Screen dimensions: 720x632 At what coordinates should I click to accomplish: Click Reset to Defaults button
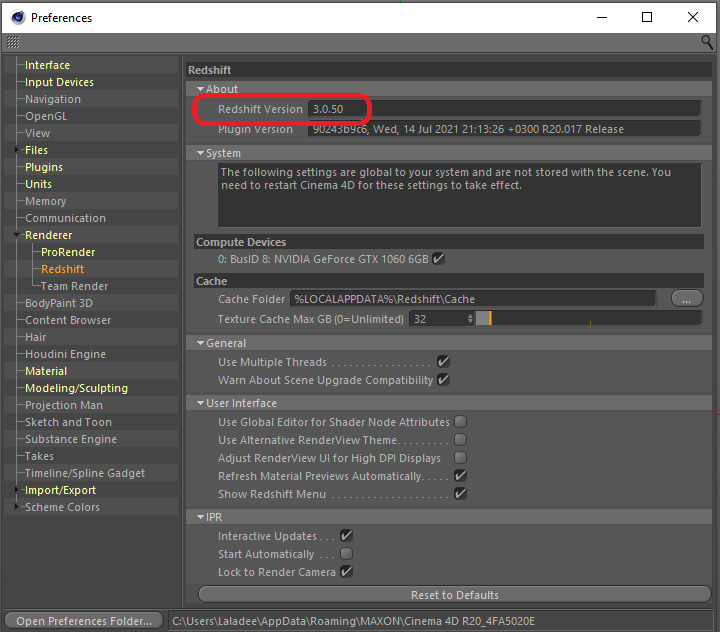(455, 594)
